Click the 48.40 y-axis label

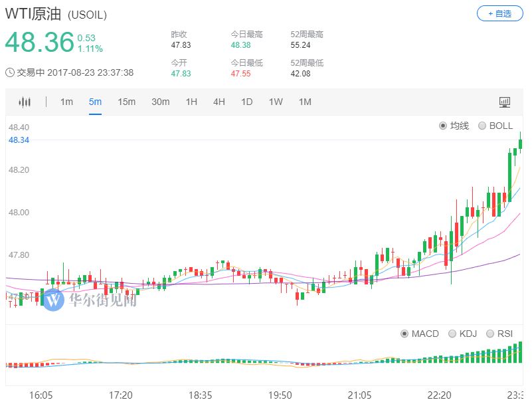[19, 128]
